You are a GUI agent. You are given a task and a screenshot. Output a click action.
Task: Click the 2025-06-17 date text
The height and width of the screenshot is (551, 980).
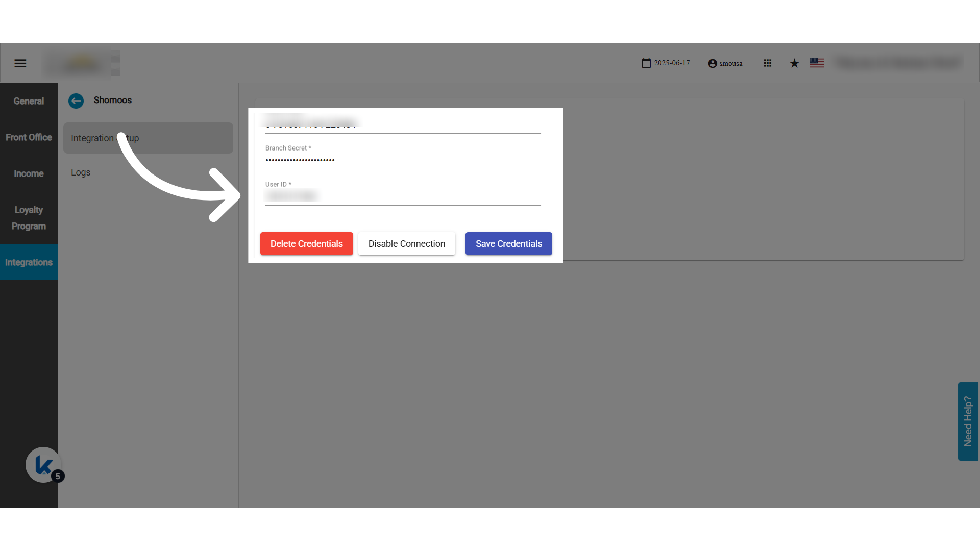click(x=672, y=63)
